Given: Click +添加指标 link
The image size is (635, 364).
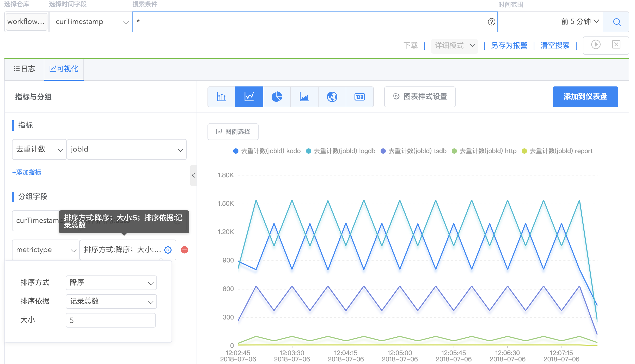Looking at the screenshot, I should tap(27, 172).
